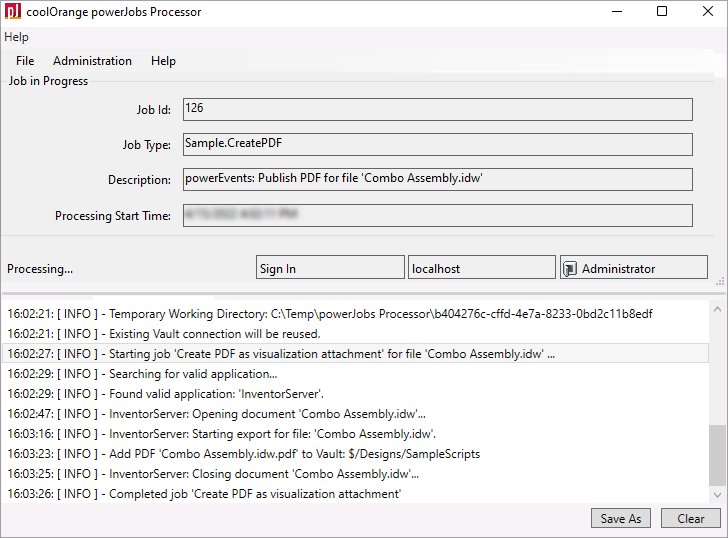The width and height of the screenshot is (728, 538).
Task: Click the log scrollbar thumb
Action: [x=717, y=455]
